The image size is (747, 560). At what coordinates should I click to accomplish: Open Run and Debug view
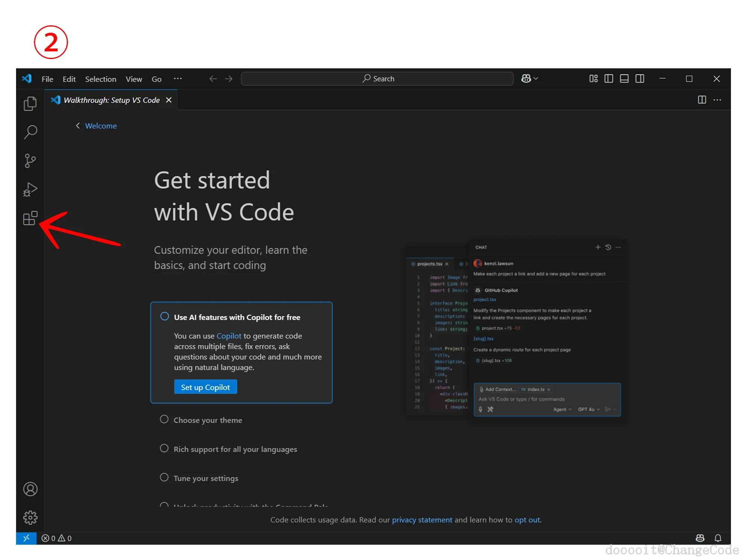(x=30, y=190)
